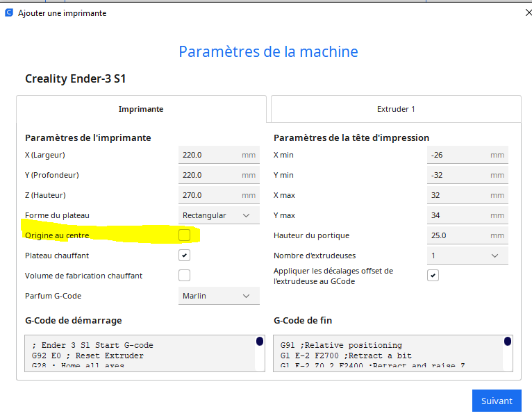Click the Parfum G-Code label
Image resolution: width=532 pixels, height=418 pixels.
point(53,296)
